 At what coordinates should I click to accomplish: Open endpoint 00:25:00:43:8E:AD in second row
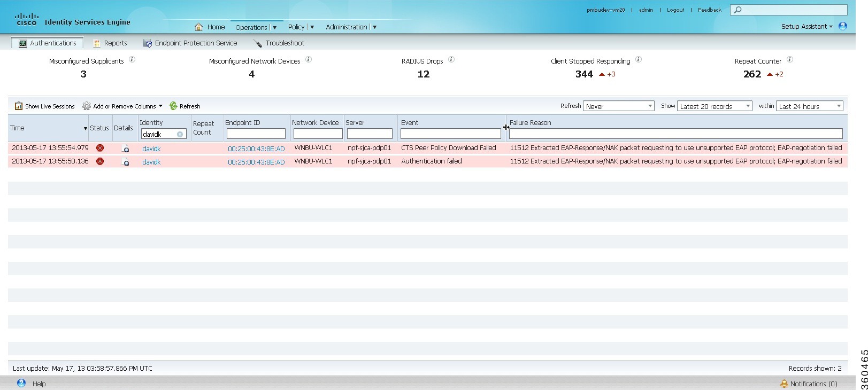click(x=256, y=162)
